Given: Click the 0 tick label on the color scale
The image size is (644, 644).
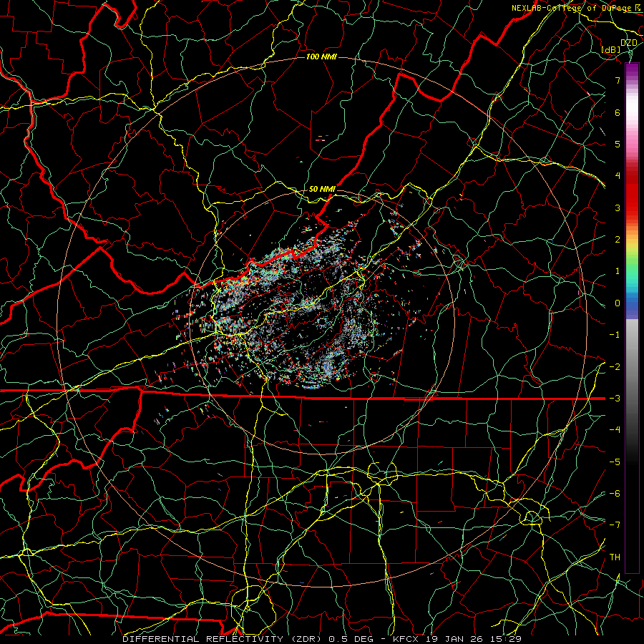Looking at the screenshot, I should [618, 303].
